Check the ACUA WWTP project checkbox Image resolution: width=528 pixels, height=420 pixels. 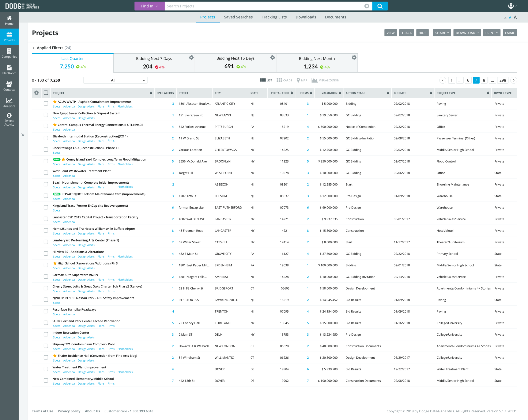tap(46, 104)
